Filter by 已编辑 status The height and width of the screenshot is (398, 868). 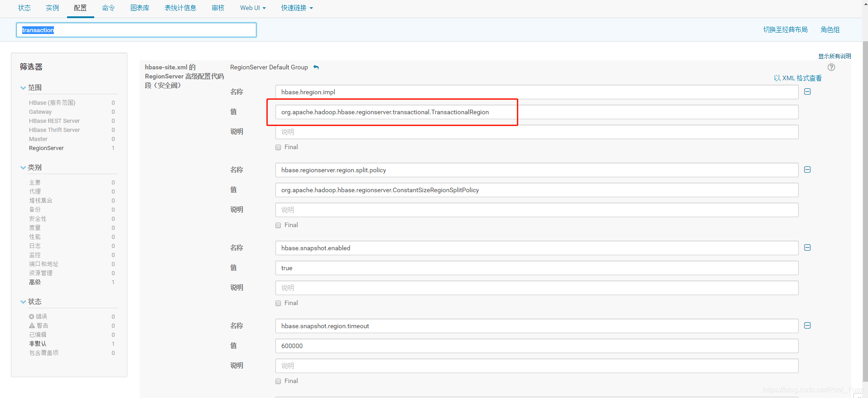pyautogui.click(x=38, y=335)
